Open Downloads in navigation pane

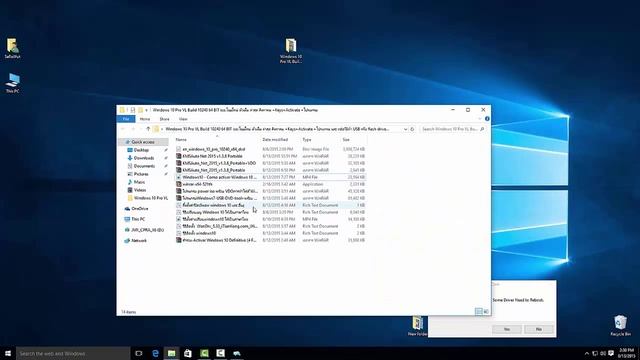point(144,158)
